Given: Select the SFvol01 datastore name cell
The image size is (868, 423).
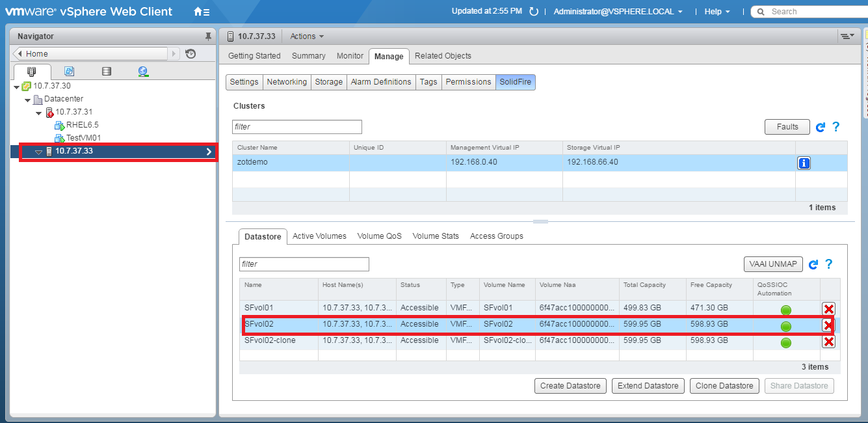Looking at the screenshot, I should 279,308.
